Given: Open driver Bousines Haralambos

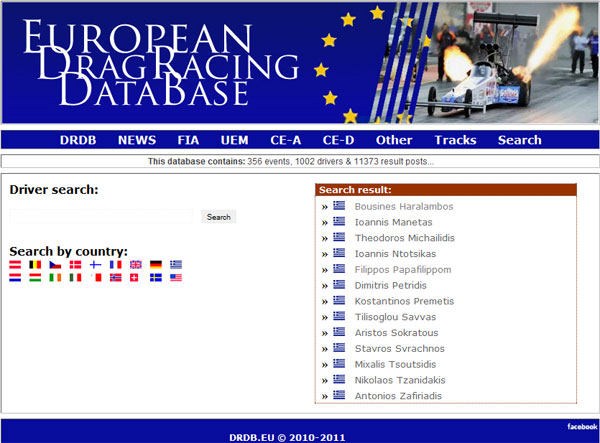Looking at the screenshot, I should (x=404, y=207).
